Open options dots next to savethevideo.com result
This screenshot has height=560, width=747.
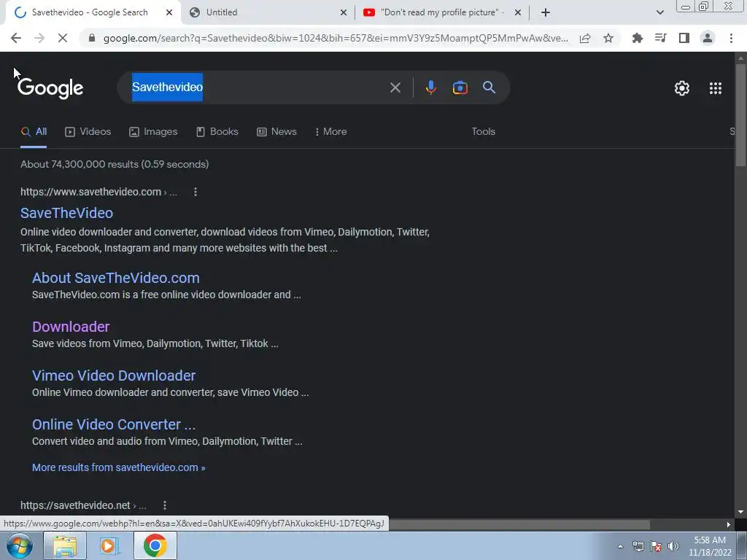(x=196, y=192)
